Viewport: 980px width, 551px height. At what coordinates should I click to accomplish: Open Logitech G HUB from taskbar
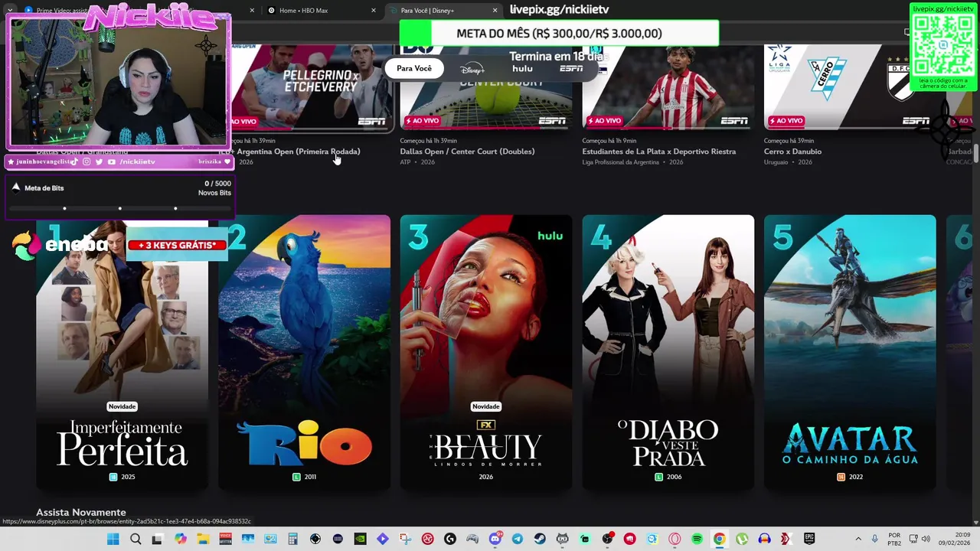[449, 539]
